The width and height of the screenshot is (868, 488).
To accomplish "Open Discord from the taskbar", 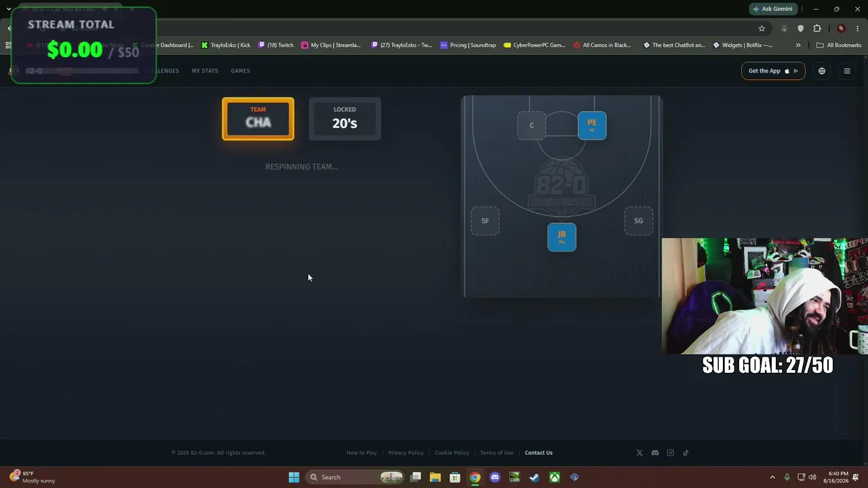I will tap(495, 477).
